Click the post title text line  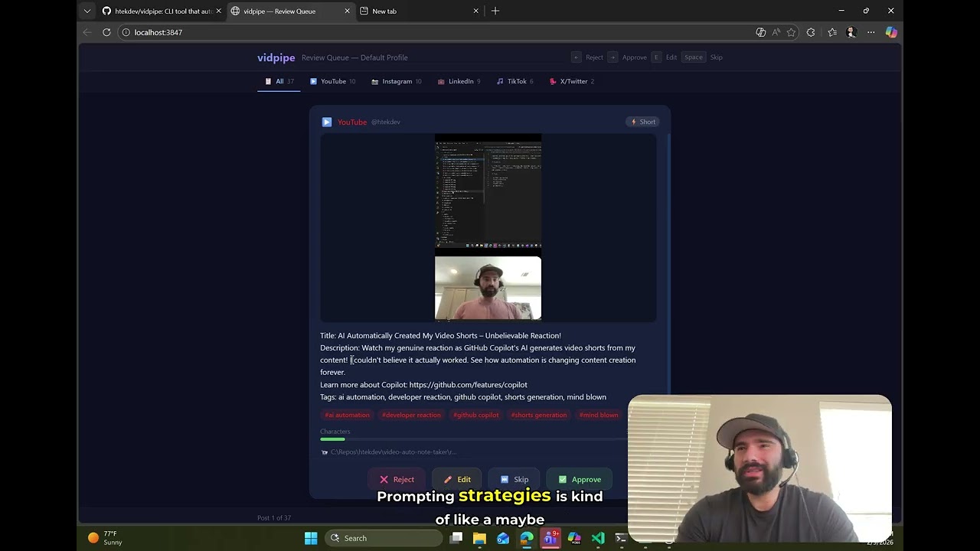[x=440, y=335]
